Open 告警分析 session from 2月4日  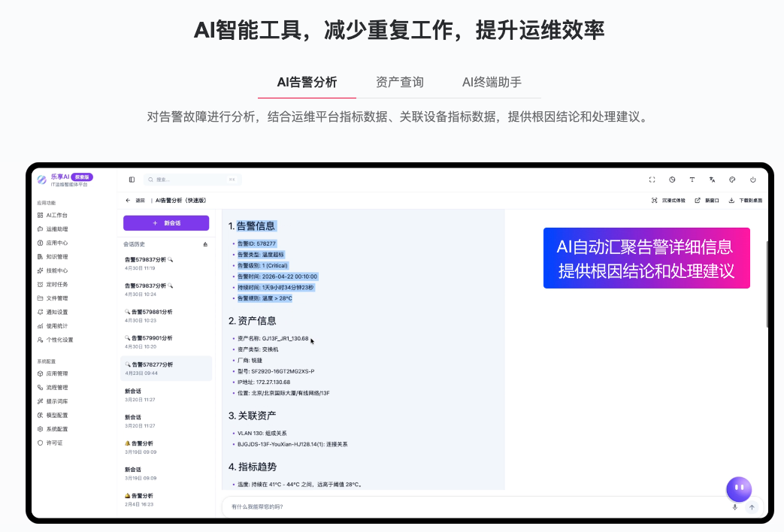(166, 500)
